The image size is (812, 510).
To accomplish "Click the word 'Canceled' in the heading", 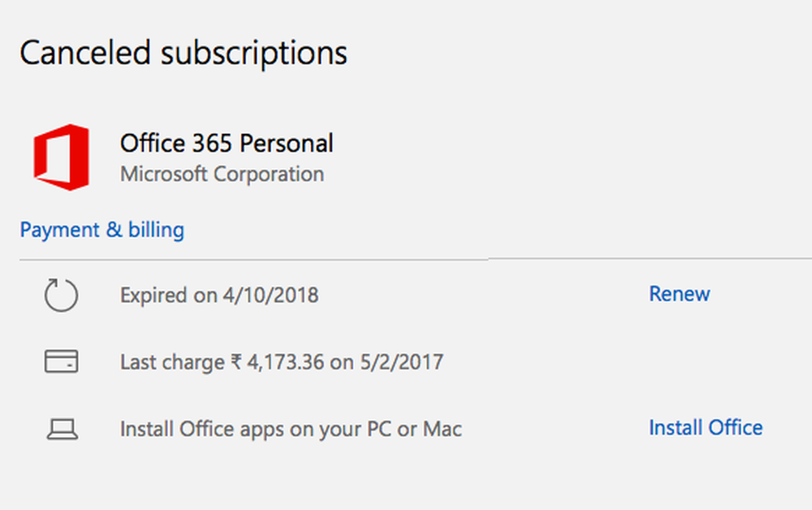I will [85, 54].
